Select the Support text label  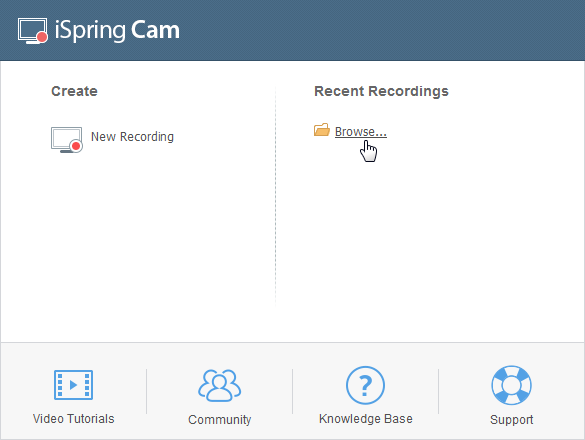pos(512,419)
